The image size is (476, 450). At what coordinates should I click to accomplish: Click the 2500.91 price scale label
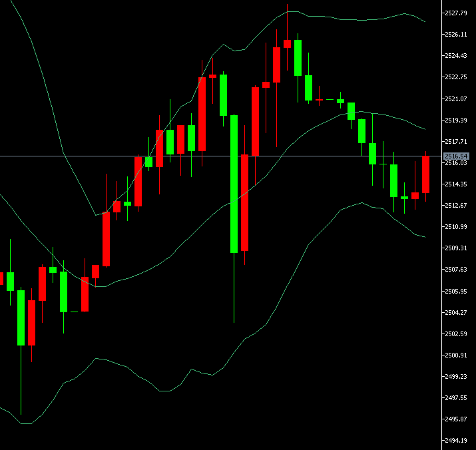(x=456, y=355)
